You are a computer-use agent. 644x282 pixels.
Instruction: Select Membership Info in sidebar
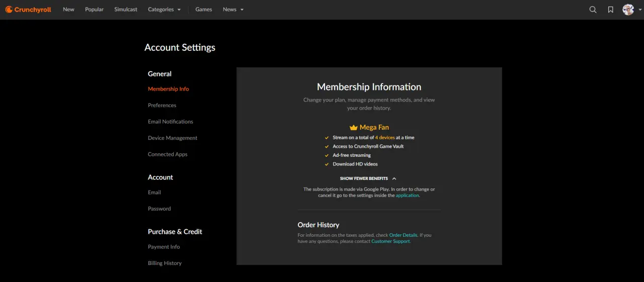pos(169,89)
